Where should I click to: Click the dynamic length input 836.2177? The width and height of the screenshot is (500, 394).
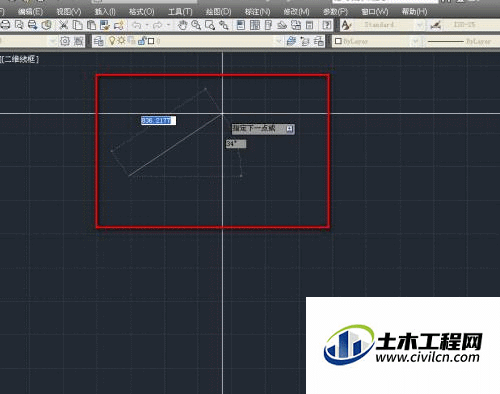click(x=158, y=121)
